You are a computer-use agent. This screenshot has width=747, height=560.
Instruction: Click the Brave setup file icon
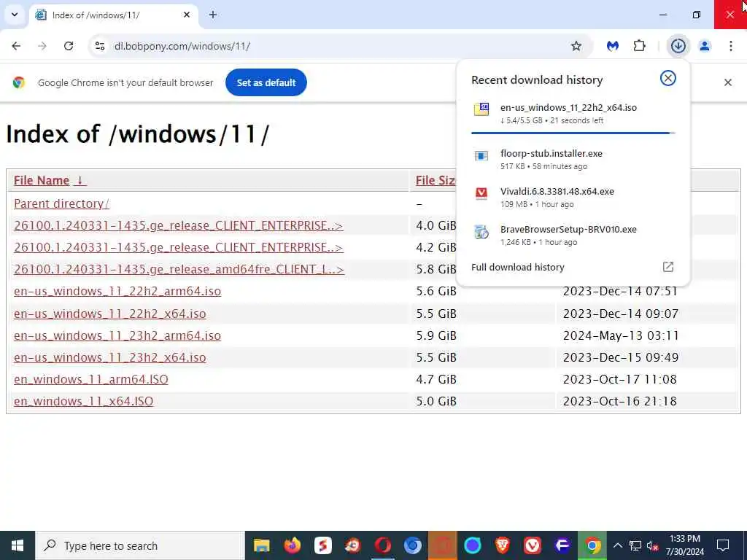(x=481, y=232)
